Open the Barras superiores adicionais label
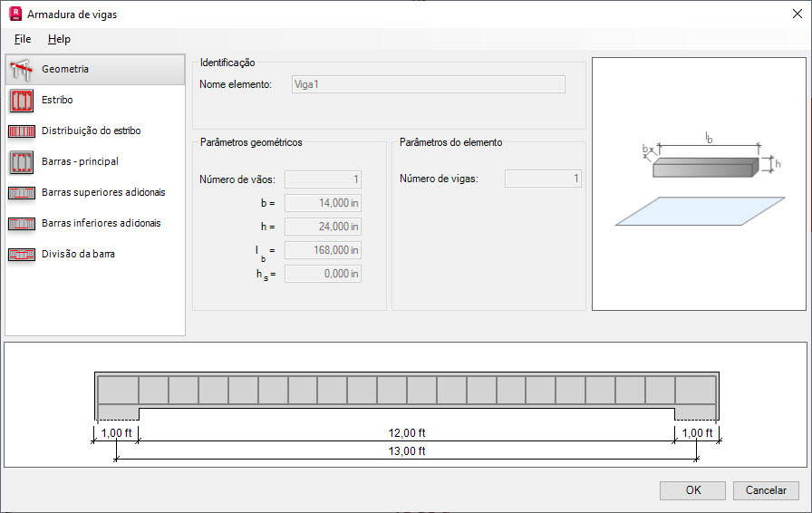The height and width of the screenshot is (513, 812). coord(103,192)
